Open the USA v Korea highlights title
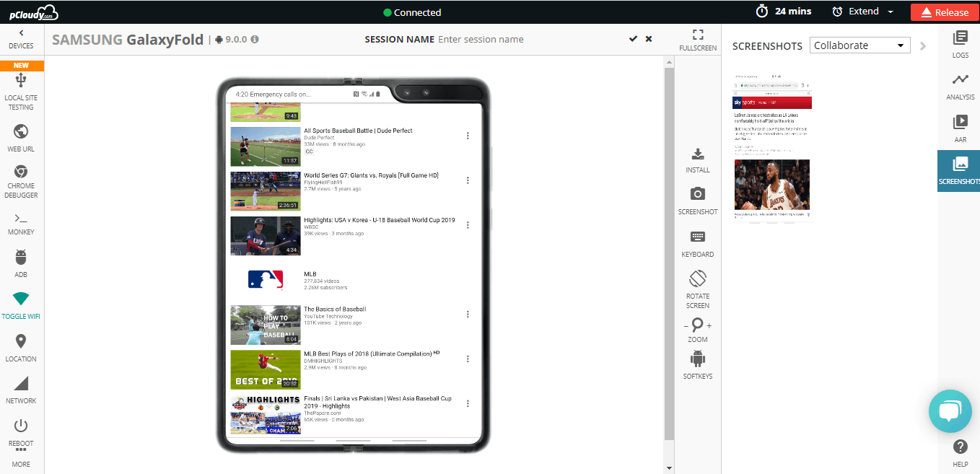The image size is (980, 474). pos(380,220)
